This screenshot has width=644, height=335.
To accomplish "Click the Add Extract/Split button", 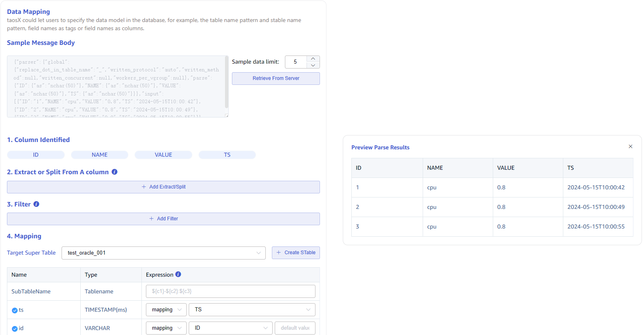I will (x=163, y=187).
